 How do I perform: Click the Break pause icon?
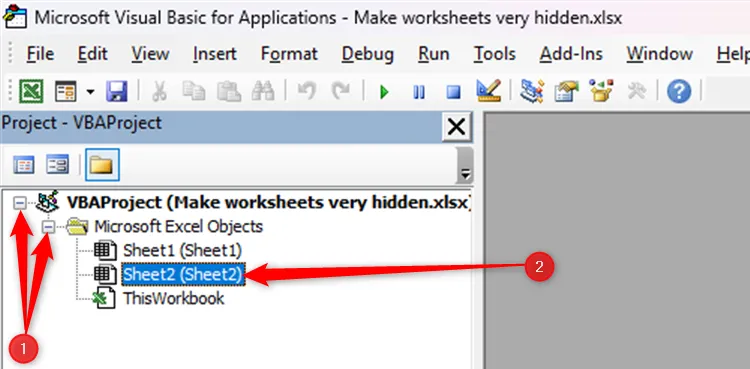[x=419, y=91]
